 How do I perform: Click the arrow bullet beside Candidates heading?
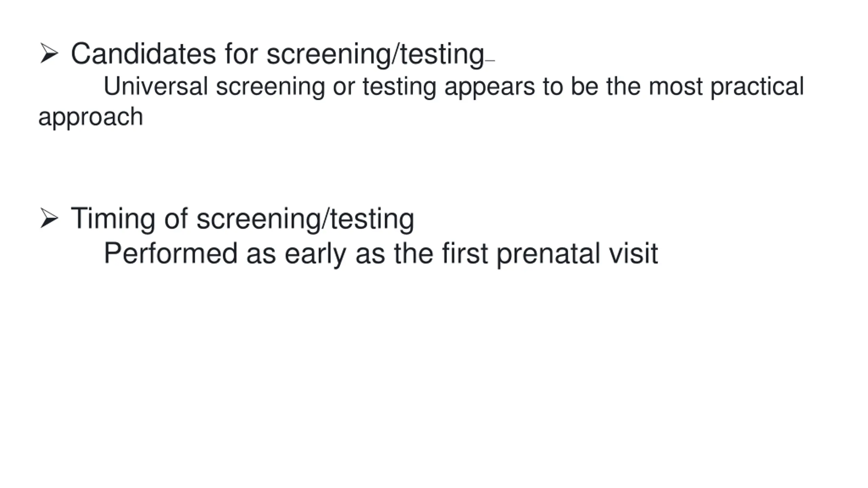49,53
